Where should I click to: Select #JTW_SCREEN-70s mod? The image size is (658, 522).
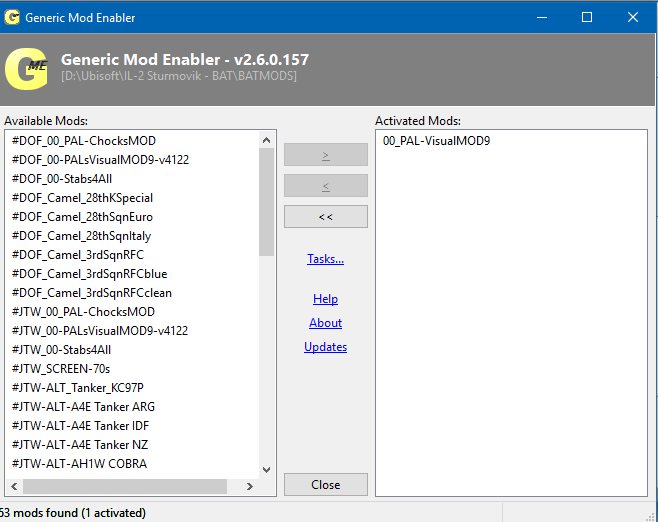[x=61, y=368]
